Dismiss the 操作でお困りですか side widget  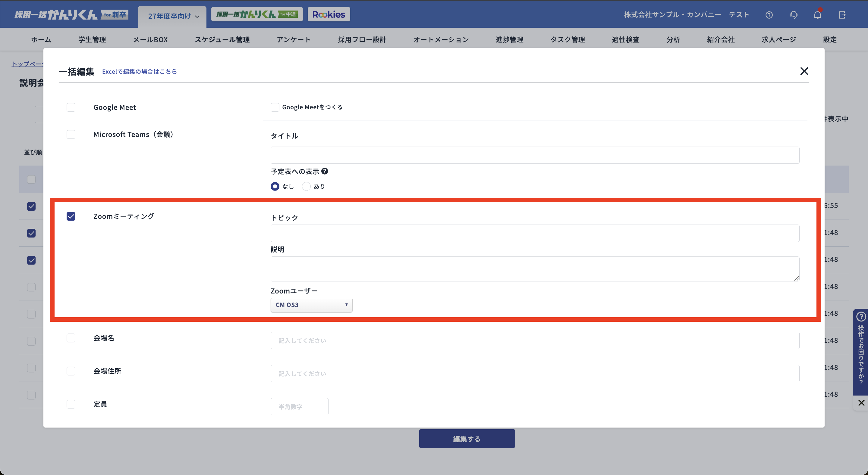[x=861, y=403]
